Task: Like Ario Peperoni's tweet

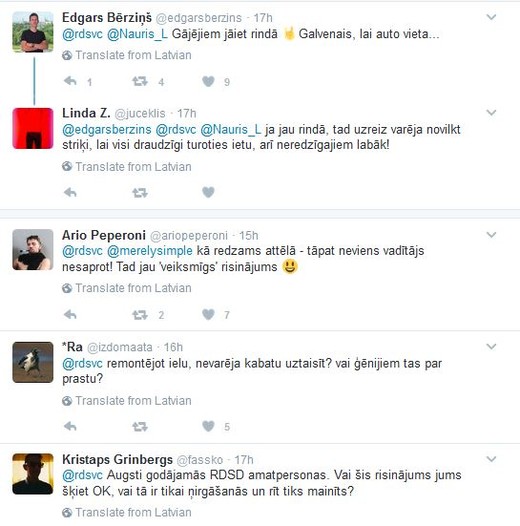Action: [208, 314]
